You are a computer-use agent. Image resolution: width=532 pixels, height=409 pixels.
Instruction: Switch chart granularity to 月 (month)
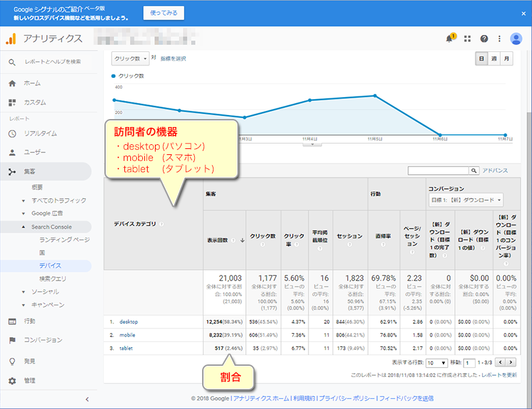pos(507,59)
